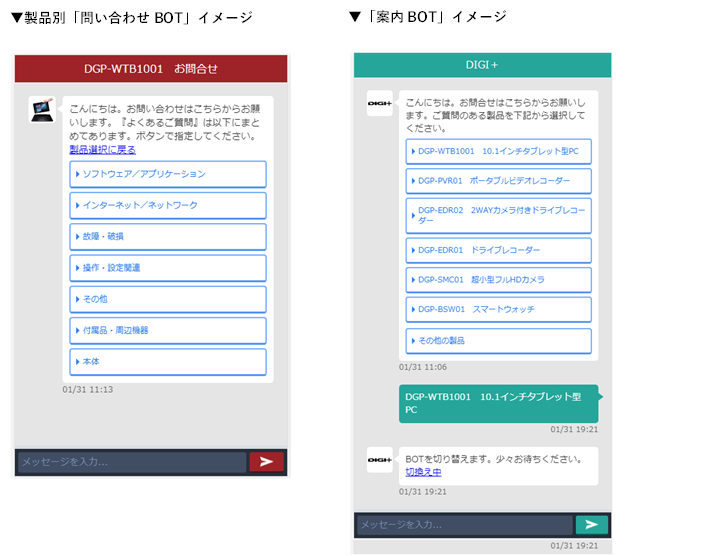The width and height of the screenshot is (710, 556).
Task: Pick DGP-PVR01 ポータブルビデオレコーダー
Action: point(499,181)
